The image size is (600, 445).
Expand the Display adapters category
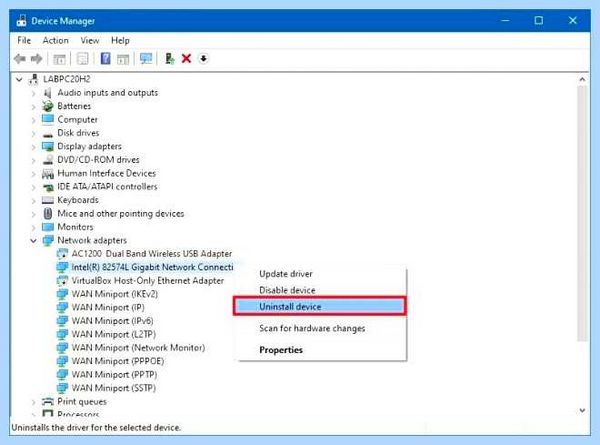34,147
